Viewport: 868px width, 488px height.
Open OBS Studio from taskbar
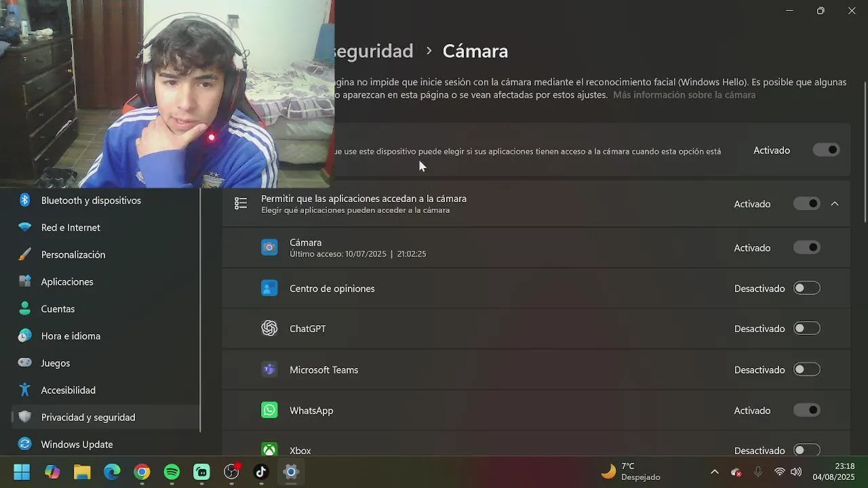click(231, 472)
